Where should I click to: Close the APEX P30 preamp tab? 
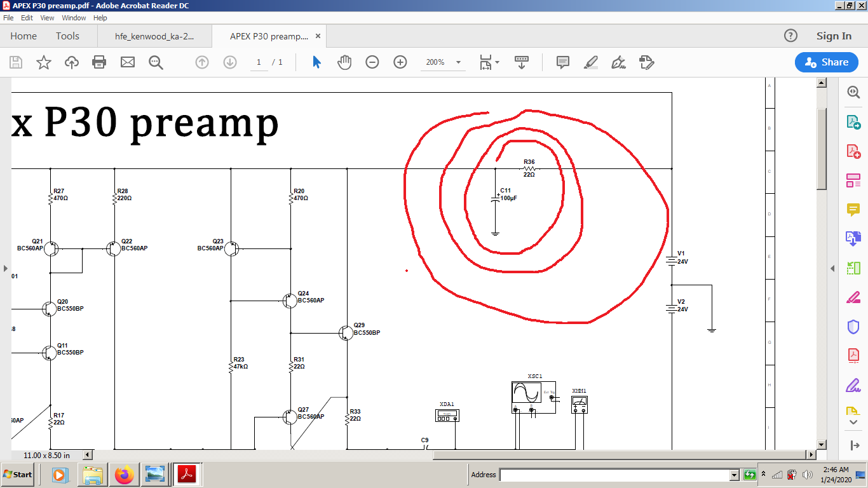pos(318,36)
